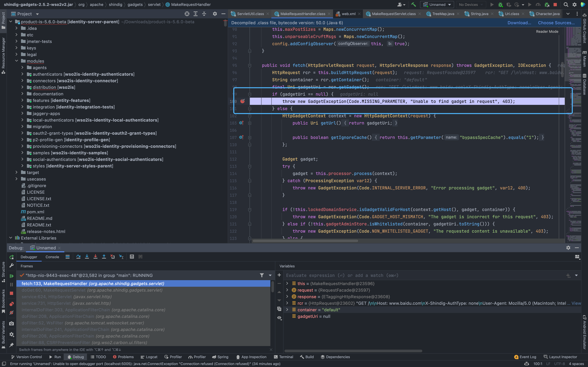This screenshot has width=588, height=367.
Task: Open View Breakpoints red circles icon
Action: [11, 304]
